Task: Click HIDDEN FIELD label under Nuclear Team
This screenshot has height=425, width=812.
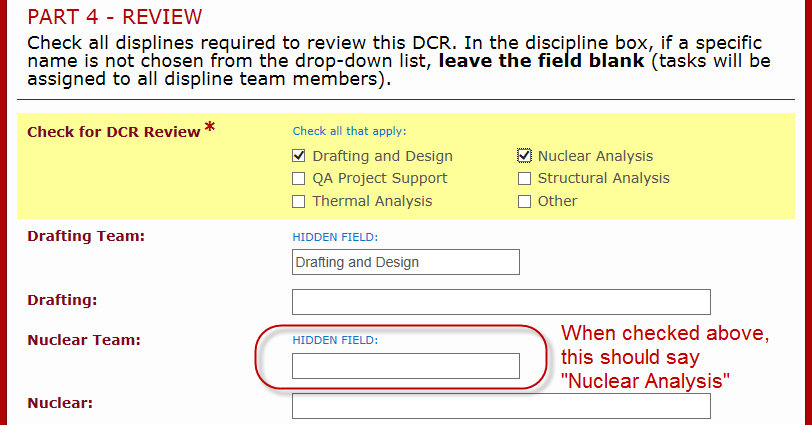Action: click(x=335, y=340)
